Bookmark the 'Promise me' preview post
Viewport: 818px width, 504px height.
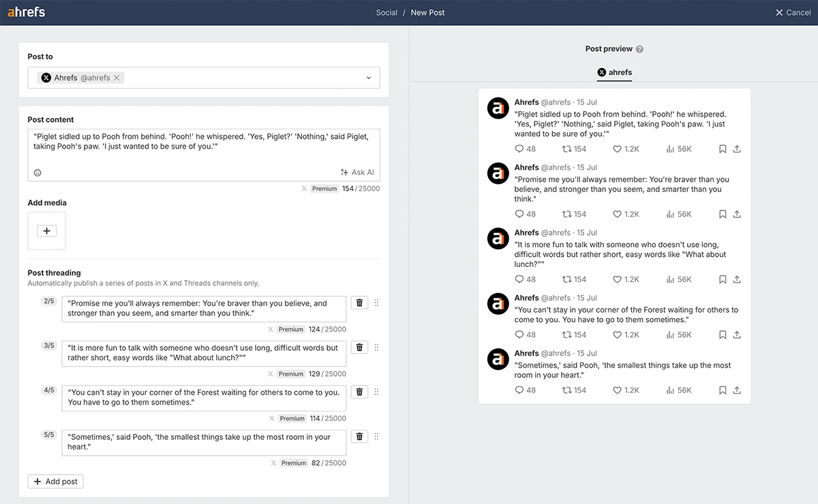pyautogui.click(x=723, y=214)
